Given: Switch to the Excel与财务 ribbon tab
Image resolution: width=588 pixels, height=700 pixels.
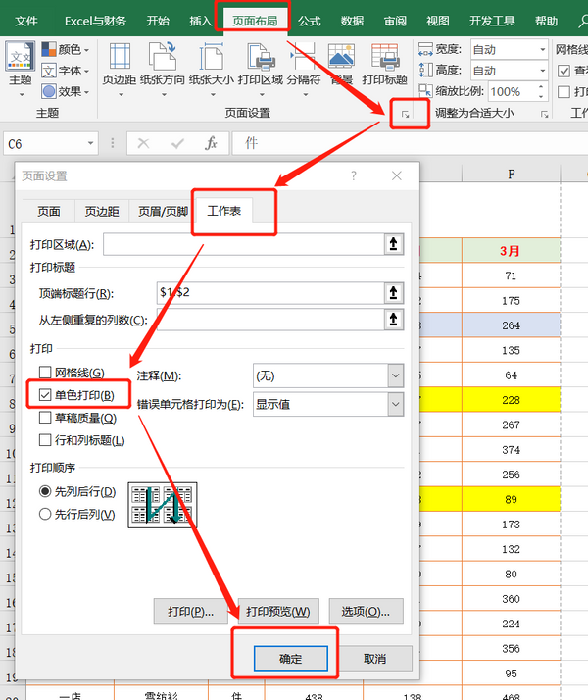Looking at the screenshot, I should point(95,21).
